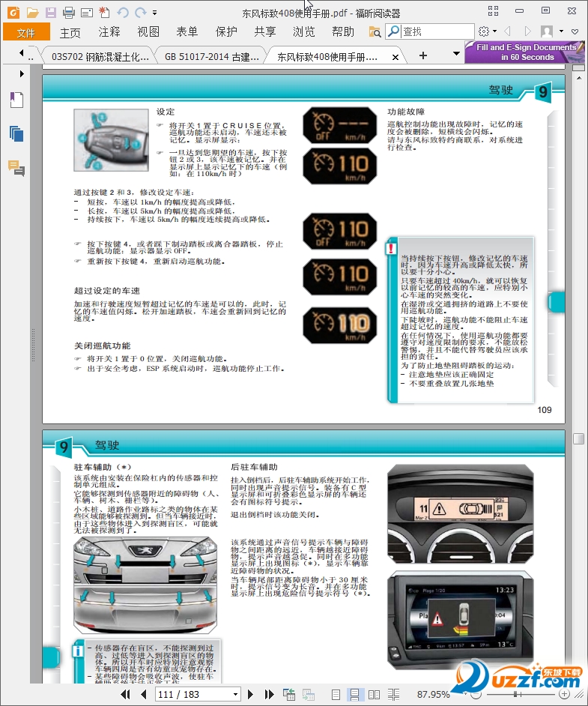Switch to the 主页 ribbon tab
588x706 pixels.
[70, 32]
